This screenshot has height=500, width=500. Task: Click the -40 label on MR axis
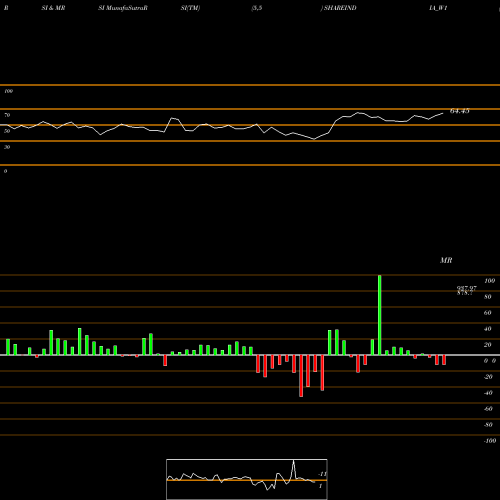pyautogui.click(x=488, y=393)
